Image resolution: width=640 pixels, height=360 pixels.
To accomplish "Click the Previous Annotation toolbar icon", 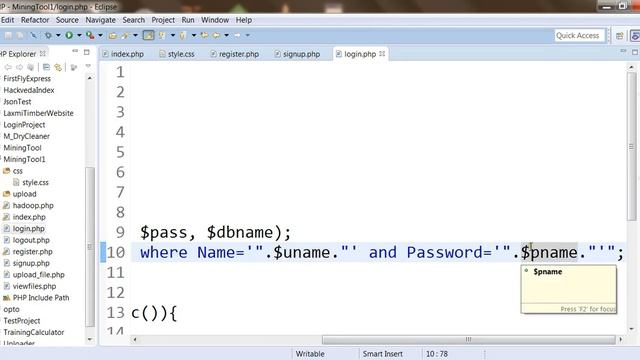I will click(183, 36).
